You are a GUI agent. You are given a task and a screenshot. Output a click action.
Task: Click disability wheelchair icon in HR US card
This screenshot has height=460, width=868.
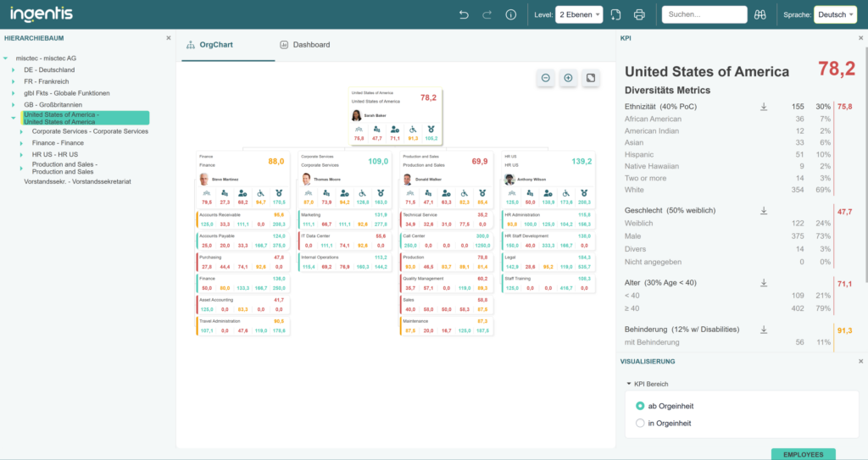[565, 193]
